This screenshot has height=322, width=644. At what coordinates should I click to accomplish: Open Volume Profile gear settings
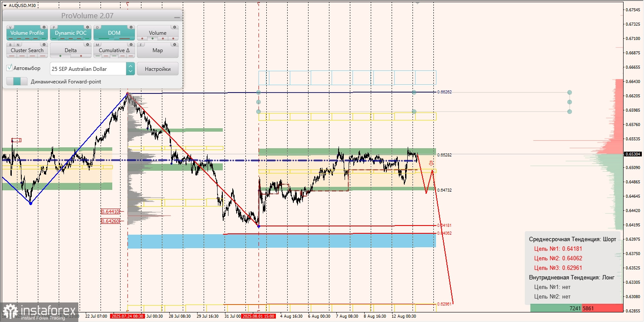point(44,27)
